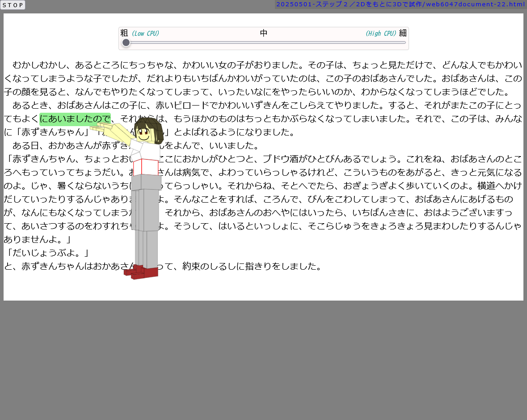Click the character's outstretched hand
This screenshot has width=527, height=420.
pyautogui.click(x=101, y=127)
